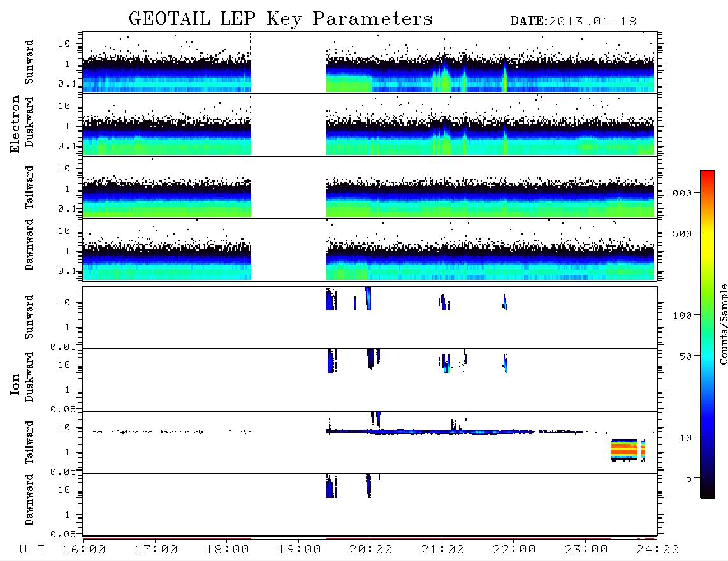Viewport: 728px width, 561px height.
Task: Click the '18:00' time axis label
Action: pos(228,550)
